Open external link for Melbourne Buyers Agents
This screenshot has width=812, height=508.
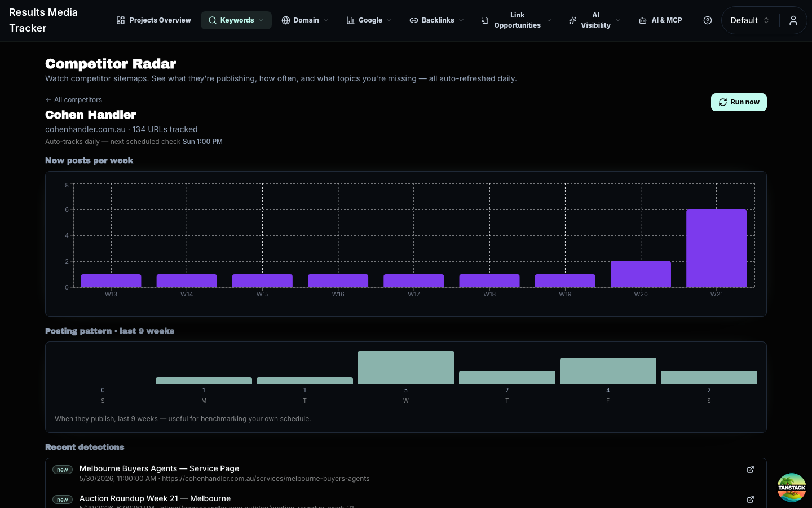point(751,470)
